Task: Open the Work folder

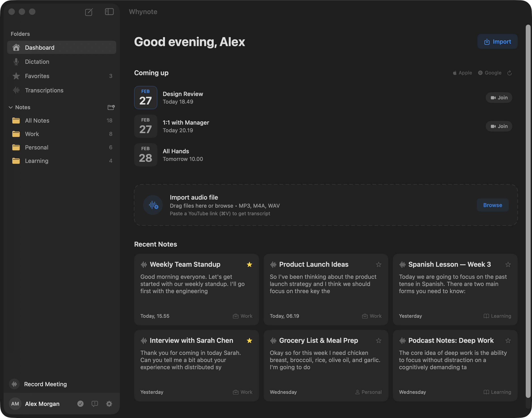Action: click(x=32, y=134)
